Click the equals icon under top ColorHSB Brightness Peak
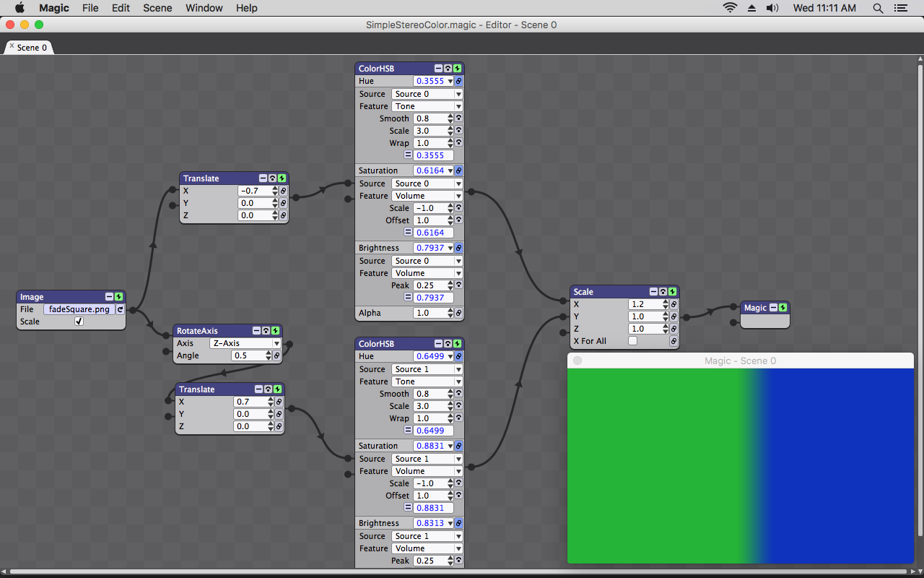The height and width of the screenshot is (578, 924). pyautogui.click(x=407, y=297)
